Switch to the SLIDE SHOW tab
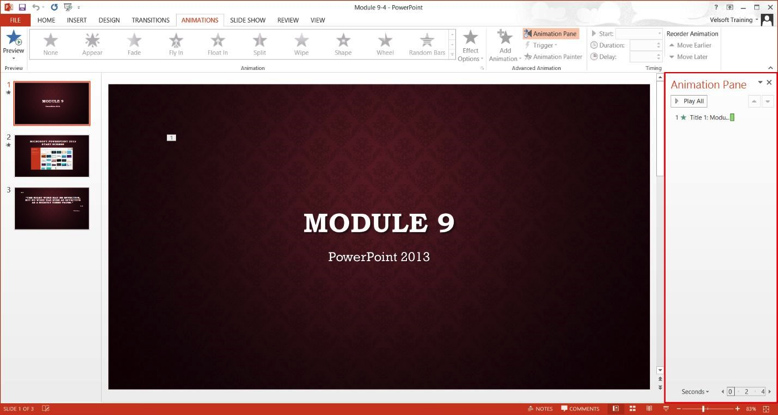This screenshot has height=415, width=778. tap(248, 20)
